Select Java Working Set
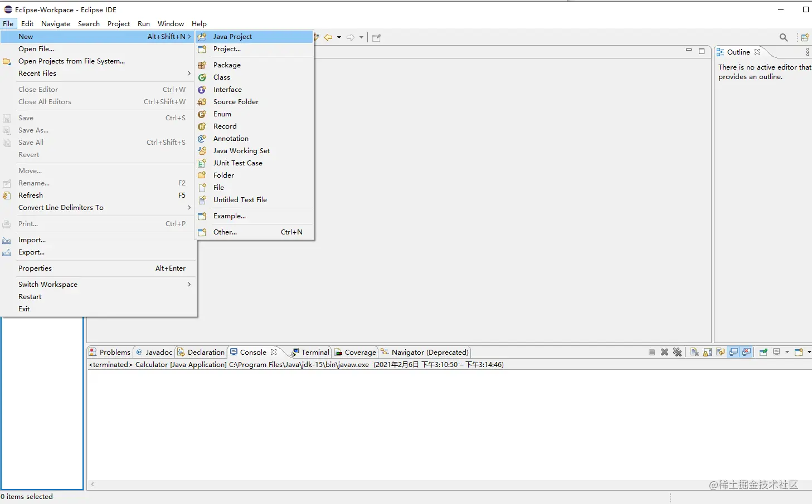This screenshot has width=812, height=504. tap(255, 150)
